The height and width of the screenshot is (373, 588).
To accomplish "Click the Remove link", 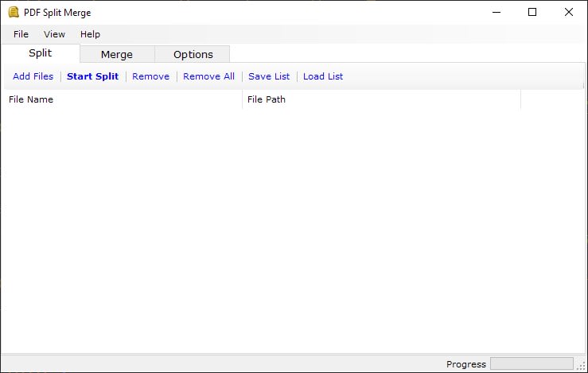I will click(x=150, y=76).
